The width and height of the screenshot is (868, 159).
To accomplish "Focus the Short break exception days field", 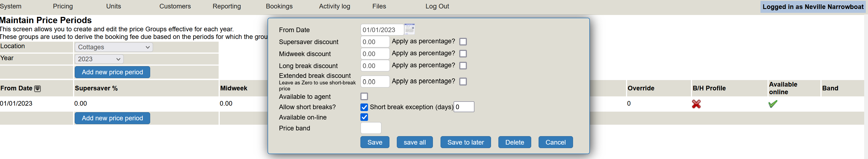I will click(464, 107).
